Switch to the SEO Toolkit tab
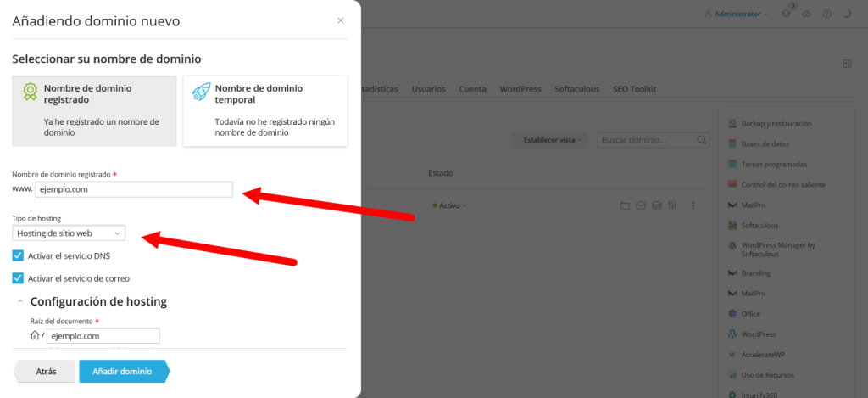Screen dimensions: 868x398 point(634,89)
